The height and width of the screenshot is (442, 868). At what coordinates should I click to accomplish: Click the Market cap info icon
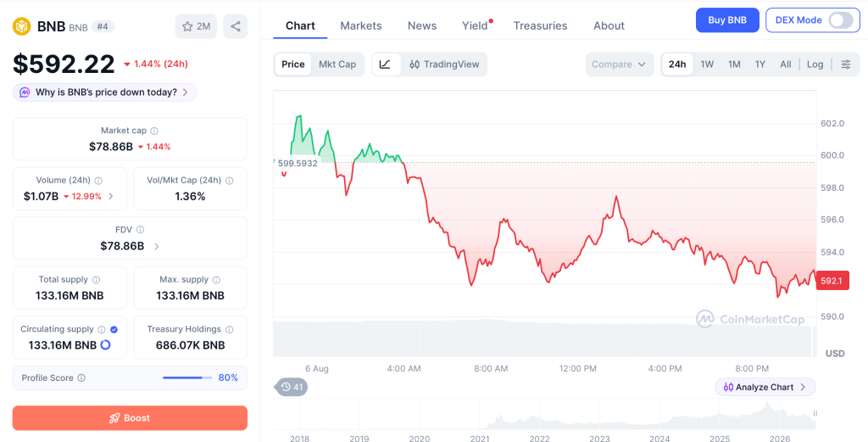coord(154,131)
